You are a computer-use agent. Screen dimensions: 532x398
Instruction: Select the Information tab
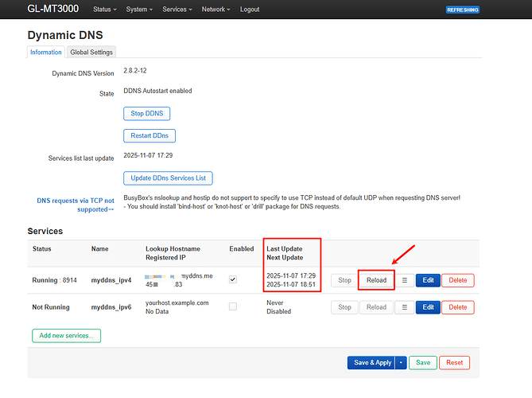tap(46, 52)
